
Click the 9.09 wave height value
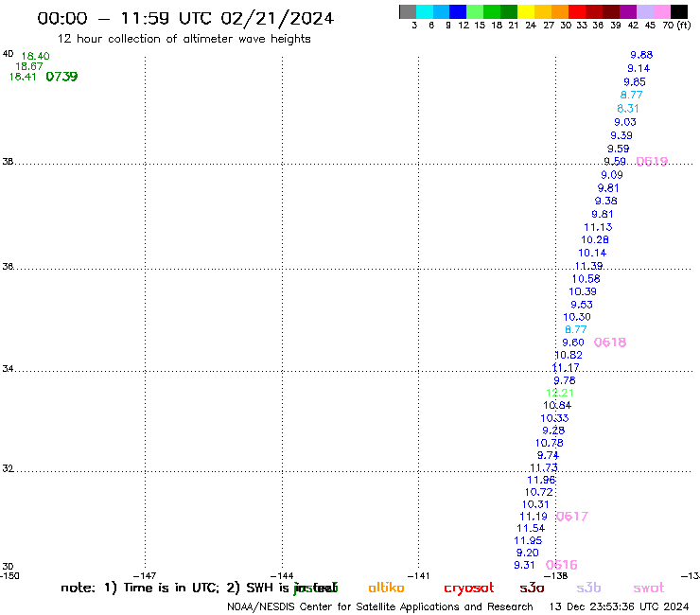tap(612, 175)
